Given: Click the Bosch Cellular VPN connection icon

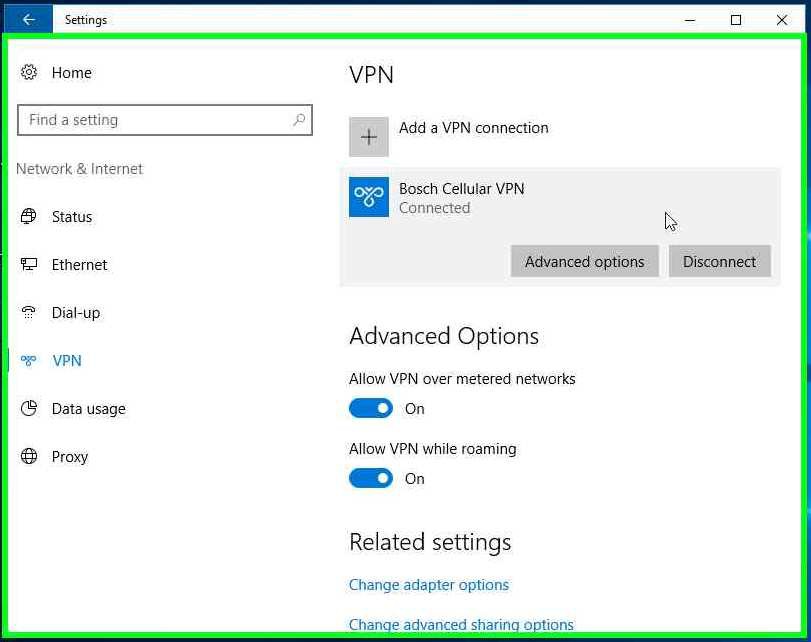Looking at the screenshot, I should pyautogui.click(x=369, y=197).
